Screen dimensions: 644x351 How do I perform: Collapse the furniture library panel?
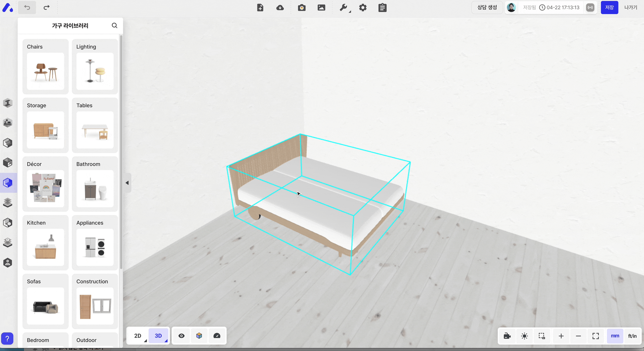[127, 183]
